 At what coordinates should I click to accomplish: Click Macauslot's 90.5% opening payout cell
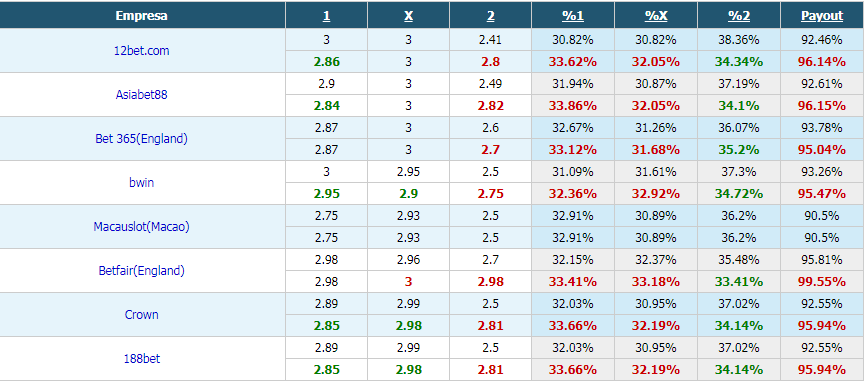(822, 216)
